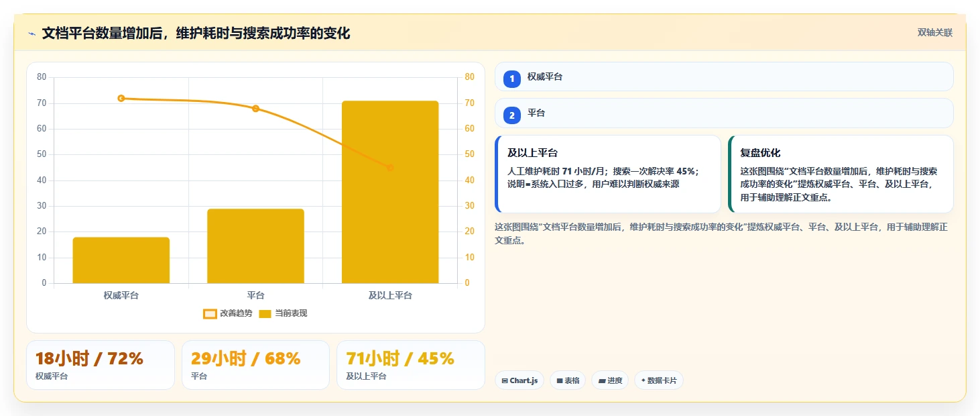
Task: Click the square icon in the 表格 tag
Action: coord(560,380)
